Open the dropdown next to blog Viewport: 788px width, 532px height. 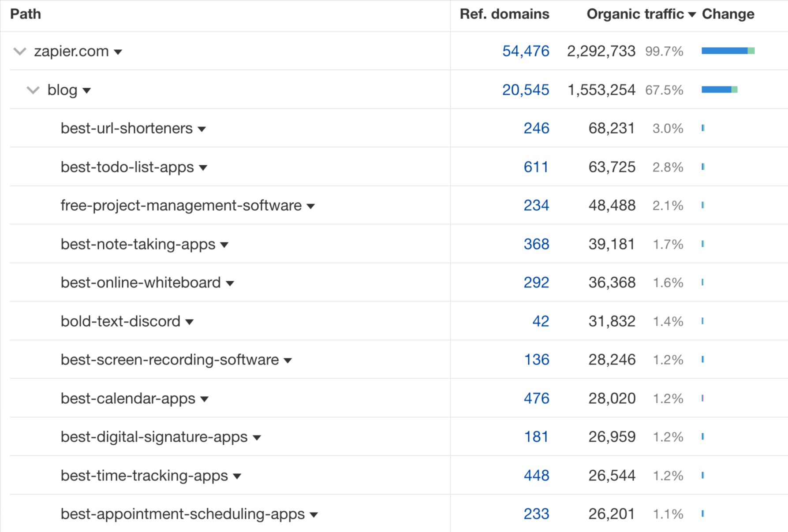tap(87, 91)
